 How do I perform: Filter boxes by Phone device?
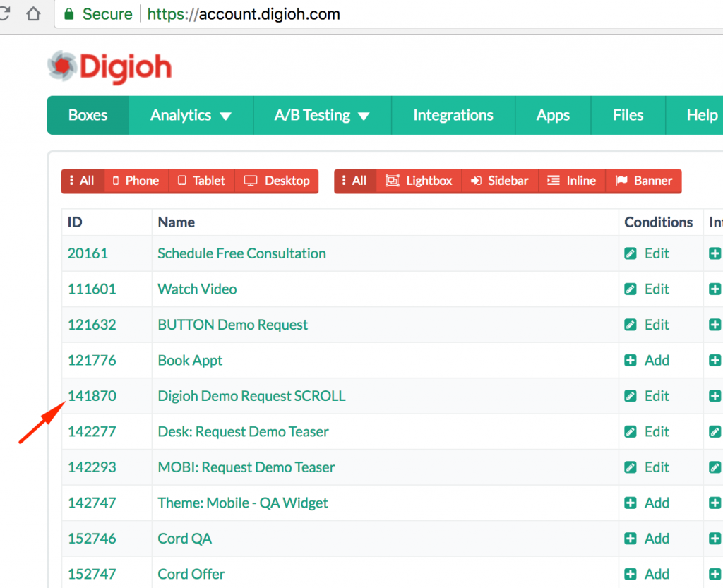pos(136,181)
